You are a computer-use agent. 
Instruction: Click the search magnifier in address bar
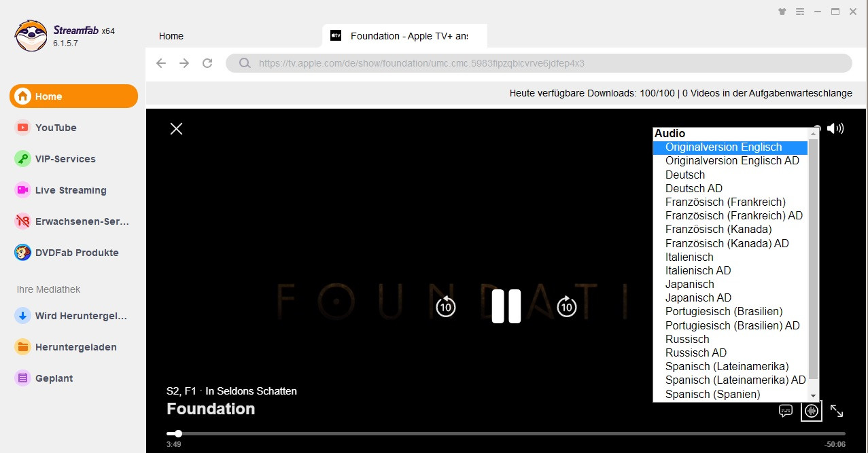245,63
